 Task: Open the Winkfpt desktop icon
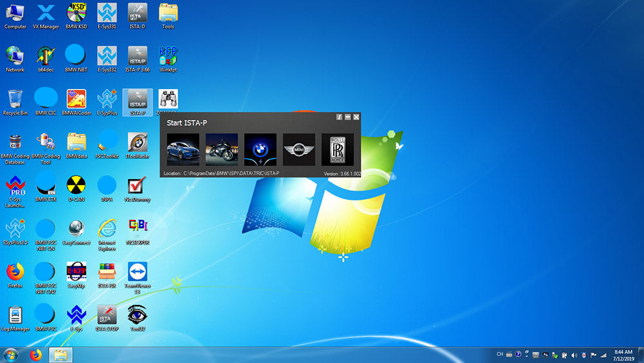(x=168, y=57)
